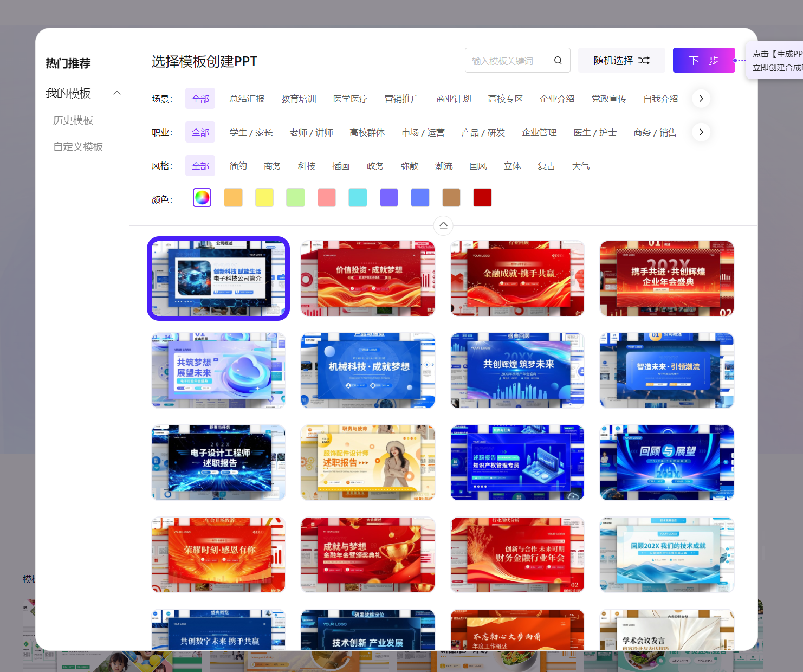Collapse the filter panel with up arrow
This screenshot has width=803, height=672.
pos(443,225)
